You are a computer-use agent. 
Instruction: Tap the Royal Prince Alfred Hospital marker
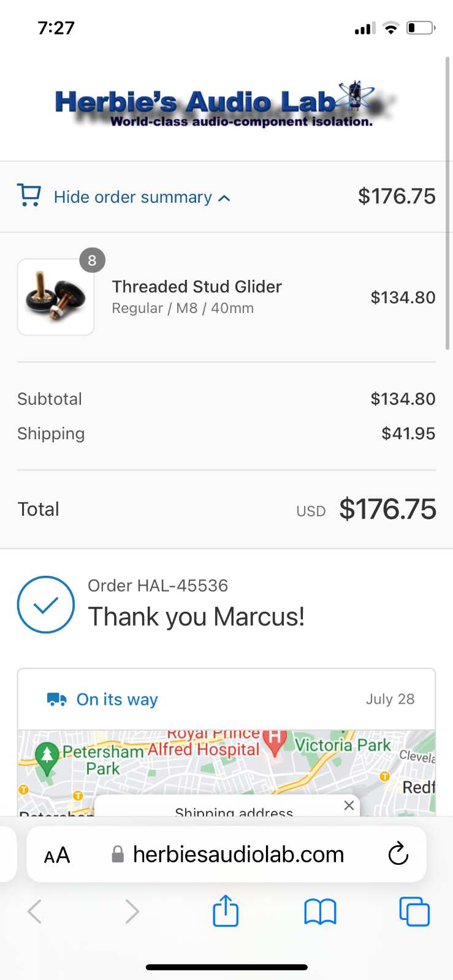click(x=275, y=742)
